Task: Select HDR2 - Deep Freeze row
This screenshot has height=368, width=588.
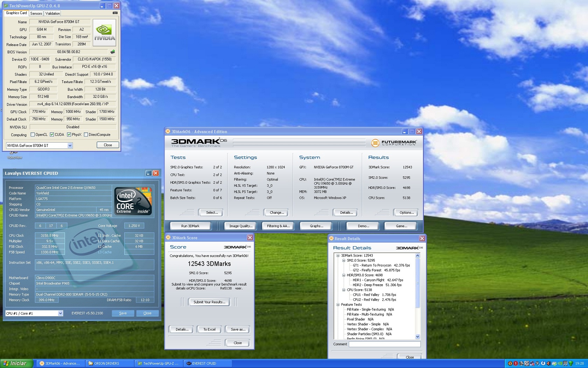Action: (x=377, y=285)
